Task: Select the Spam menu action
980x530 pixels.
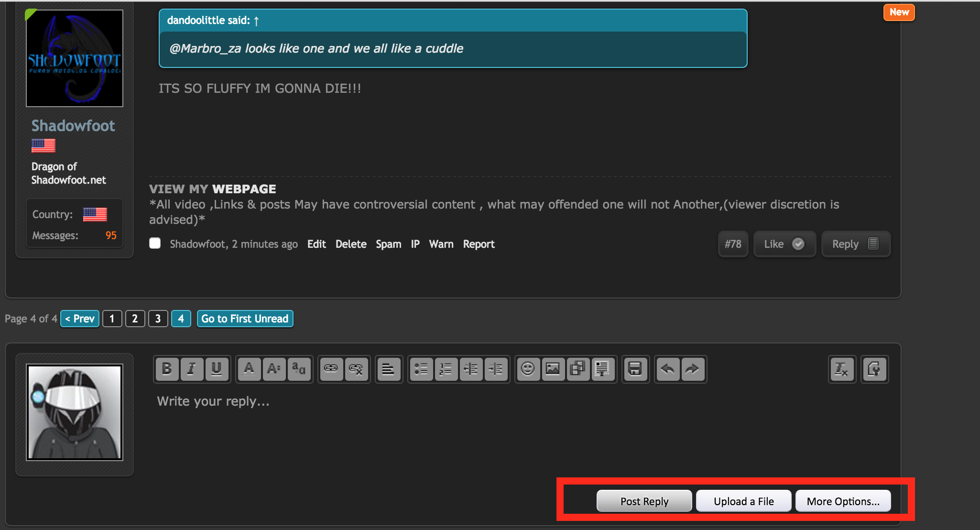Action: click(387, 244)
